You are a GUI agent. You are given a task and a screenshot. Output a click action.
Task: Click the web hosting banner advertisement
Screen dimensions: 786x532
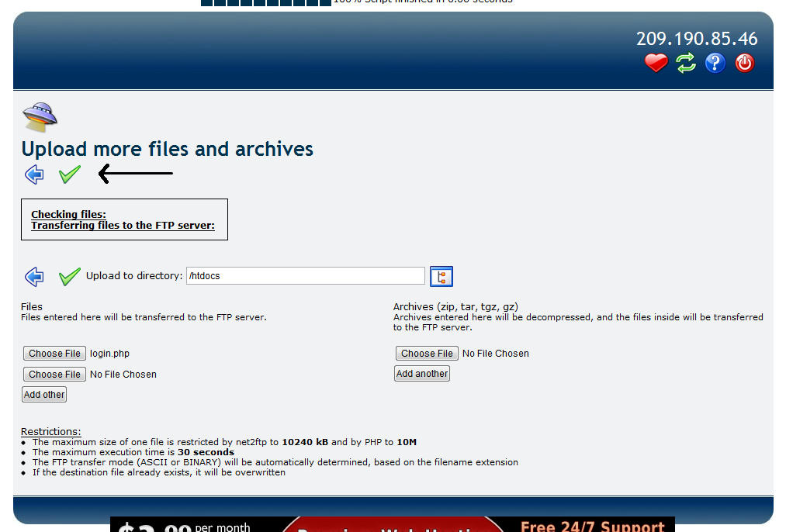coord(392,524)
